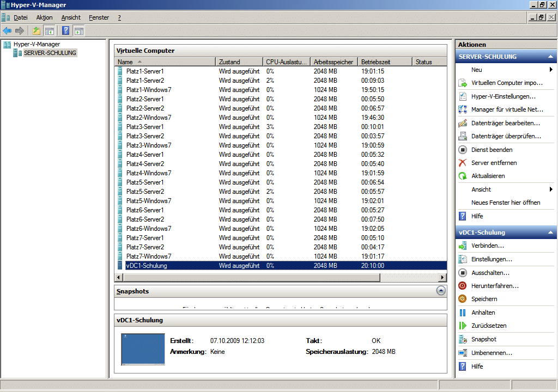
Task: Toggle the console tree pane toolbar icon
Action: [49, 31]
